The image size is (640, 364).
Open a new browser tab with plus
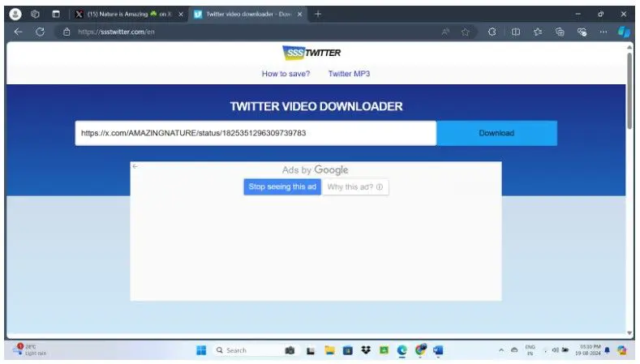317,14
